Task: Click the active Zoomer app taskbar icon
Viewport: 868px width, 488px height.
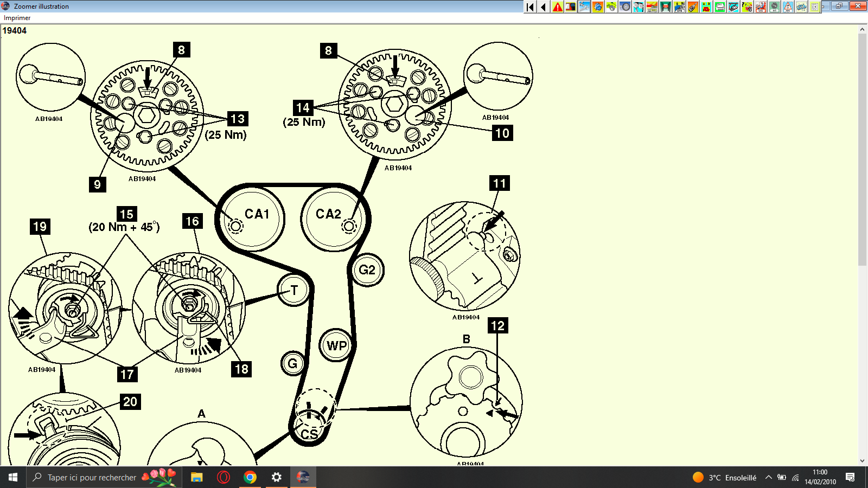Action: click(x=303, y=477)
